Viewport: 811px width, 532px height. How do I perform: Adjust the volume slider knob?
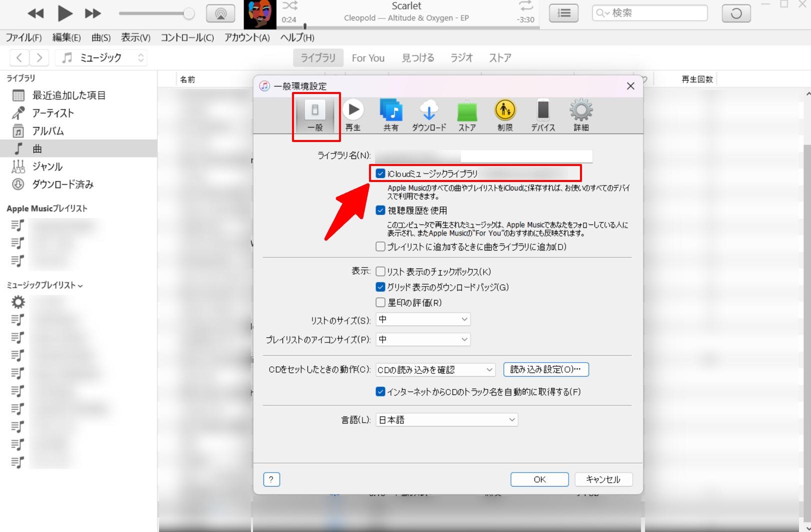coord(189,13)
